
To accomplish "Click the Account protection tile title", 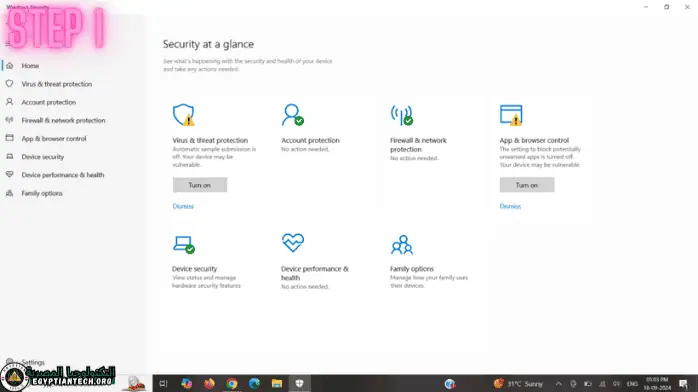I will (310, 140).
